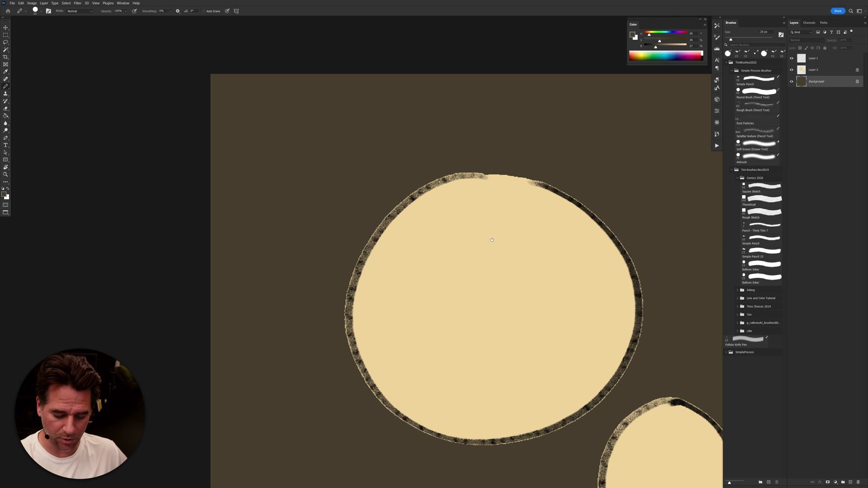The image size is (868, 488).
Task: Toggle visibility of the Background layer
Action: click(791, 81)
